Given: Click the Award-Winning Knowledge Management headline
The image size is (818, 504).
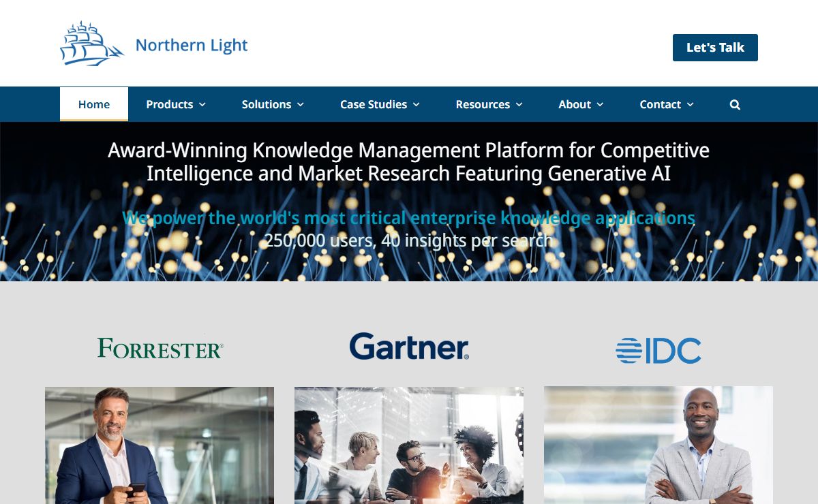Looking at the screenshot, I should coord(409,161).
